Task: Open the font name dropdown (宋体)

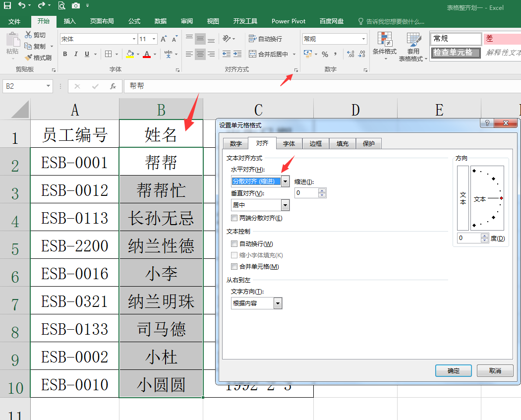Action: point(134,39)
